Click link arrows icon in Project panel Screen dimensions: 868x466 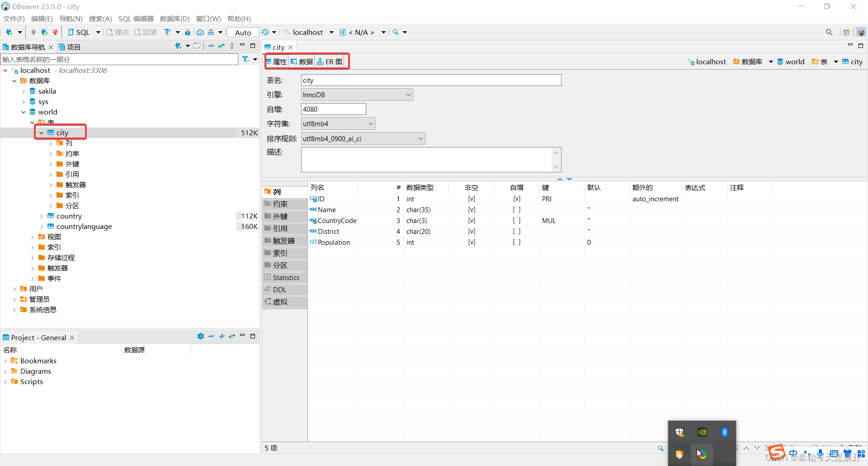coord(232,336)
